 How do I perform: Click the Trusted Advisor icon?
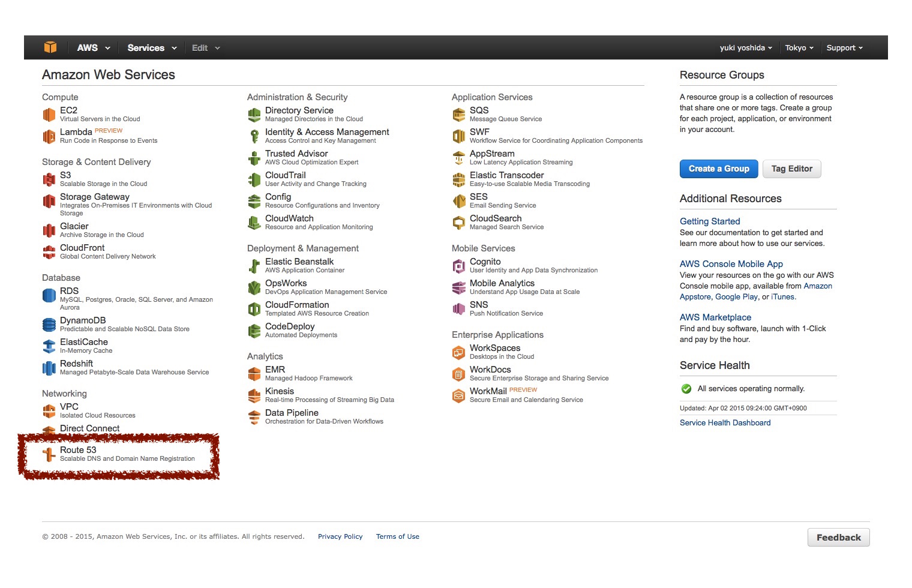[x=254, y=158]
